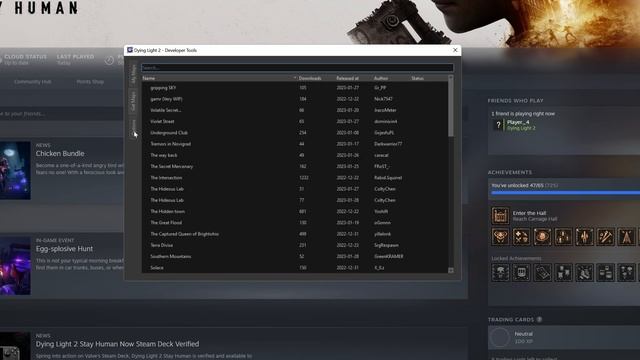Open the Egg-splosive Hunt event thumbnail

pos(15,266)
